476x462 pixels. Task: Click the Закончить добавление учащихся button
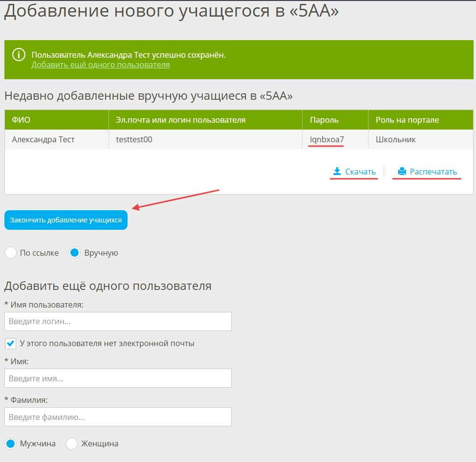click(x=66, y=220)
